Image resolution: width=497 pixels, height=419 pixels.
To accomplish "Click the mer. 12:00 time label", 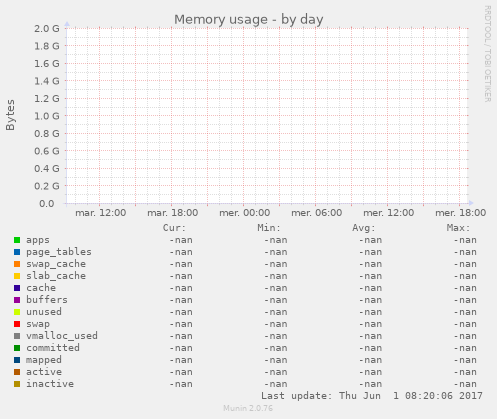I will 389,213.
